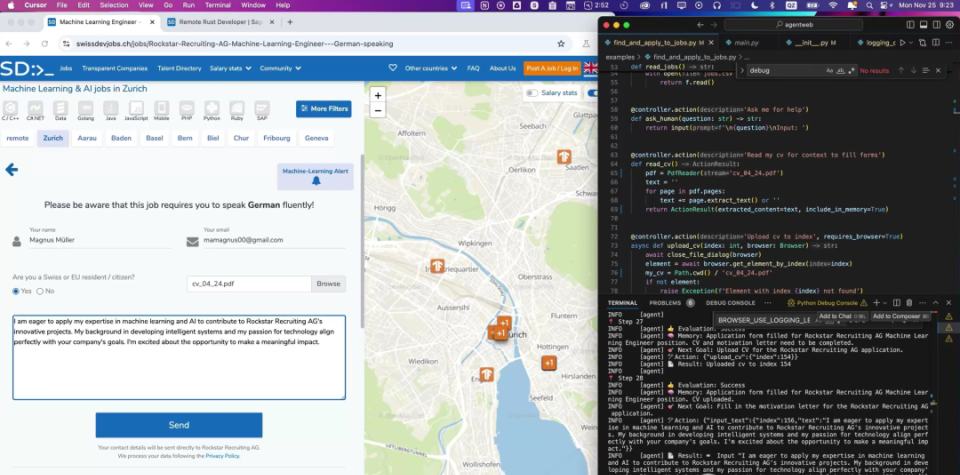The height and width of the screenshot is (475, 960).
Task: Toggle Cursor bottom panel layout
Action: click(x=923, y=24)
